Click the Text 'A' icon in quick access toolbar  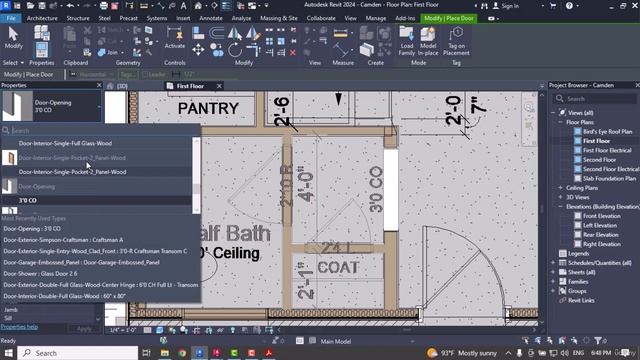[184, 6]
